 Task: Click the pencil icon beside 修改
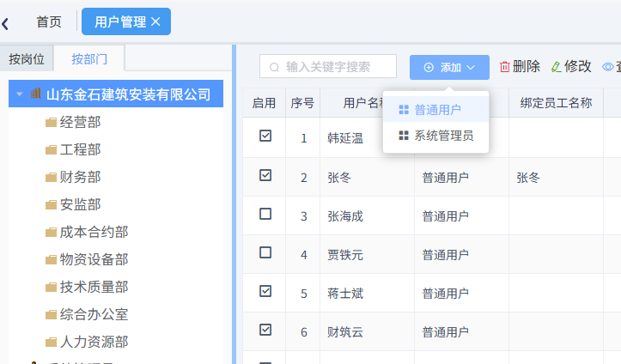556,67
